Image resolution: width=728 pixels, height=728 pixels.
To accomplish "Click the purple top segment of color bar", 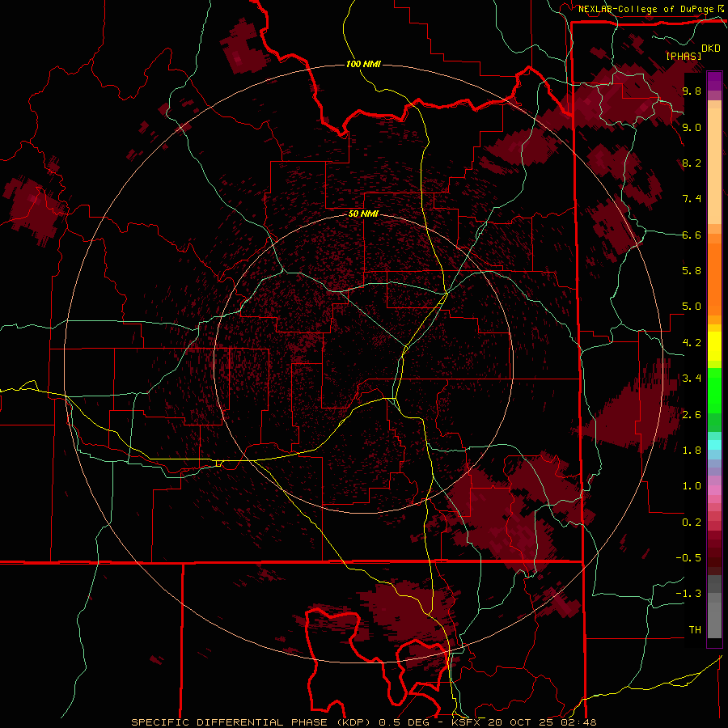I will (x=714, y=81).
